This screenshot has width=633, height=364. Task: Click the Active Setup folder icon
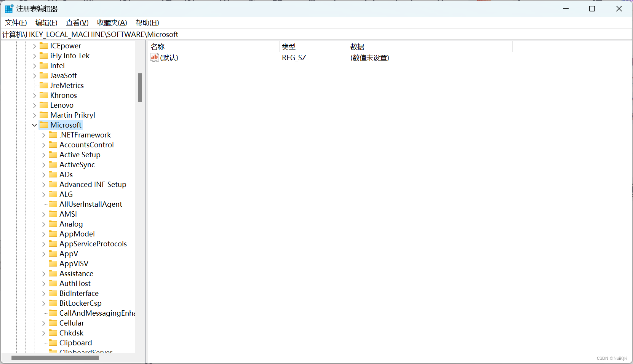(53, 155)
